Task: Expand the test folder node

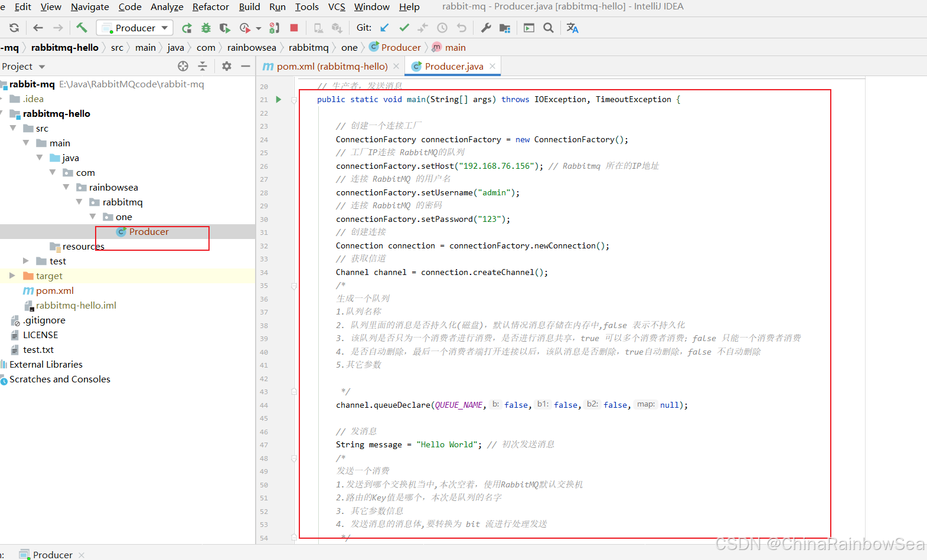Action: coord(25,261)
